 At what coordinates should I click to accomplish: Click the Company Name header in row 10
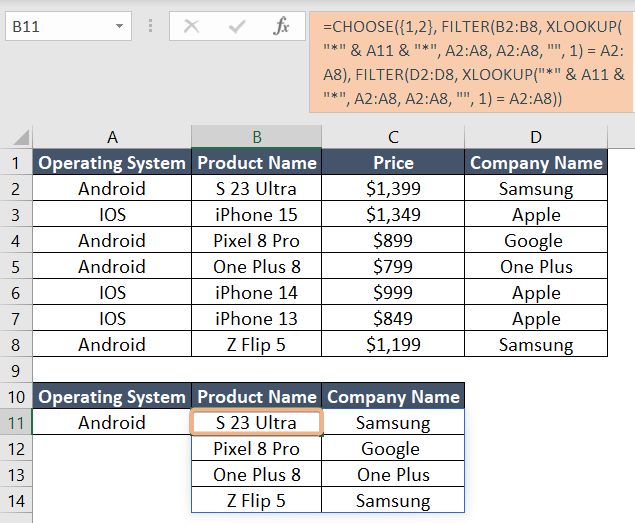coord(393,396)
